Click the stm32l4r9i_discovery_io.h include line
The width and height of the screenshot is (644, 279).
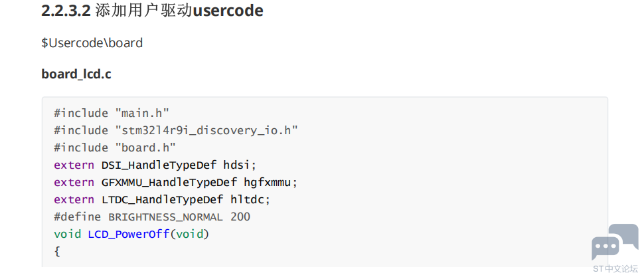[176, 130]
